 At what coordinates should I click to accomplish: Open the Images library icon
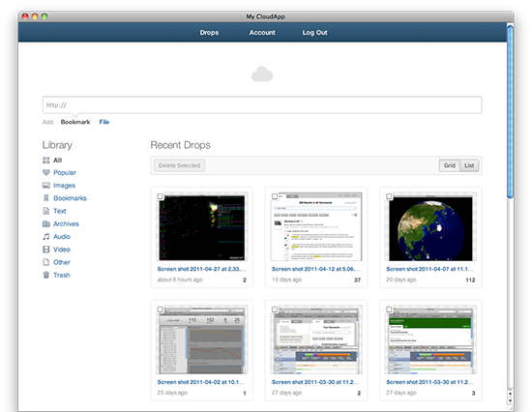pyautogui.click(x=46, y=186)
